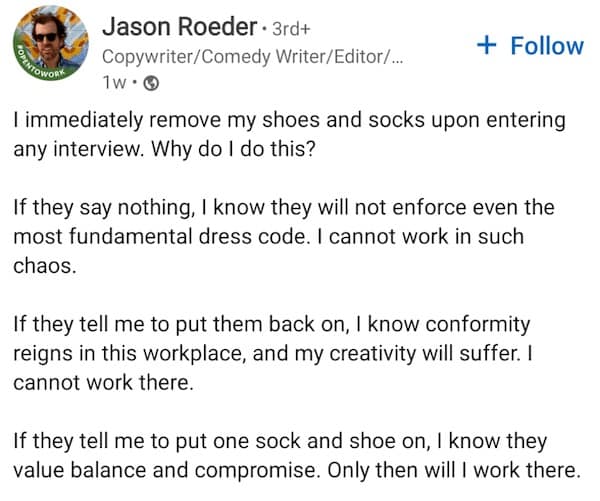Click the 1w post timestamp
Image resolution: width=600 pixels, height=501 pixels.
click(x=116, y=83)
